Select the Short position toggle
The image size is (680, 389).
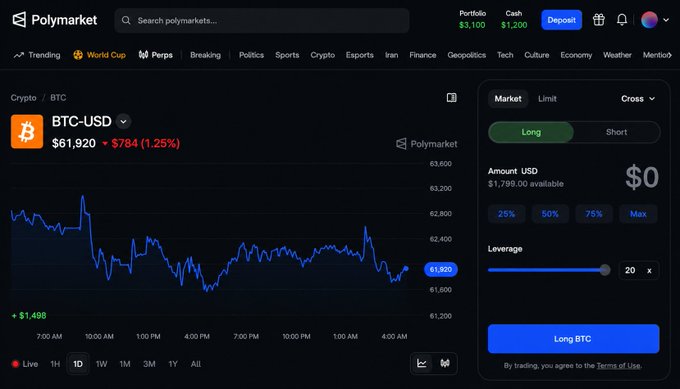coord(616,132)
